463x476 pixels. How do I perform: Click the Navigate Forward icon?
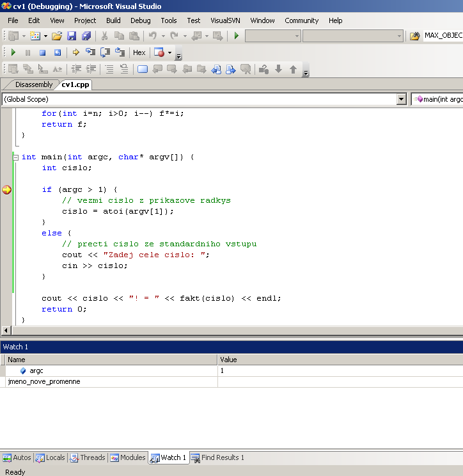(218, 36)
